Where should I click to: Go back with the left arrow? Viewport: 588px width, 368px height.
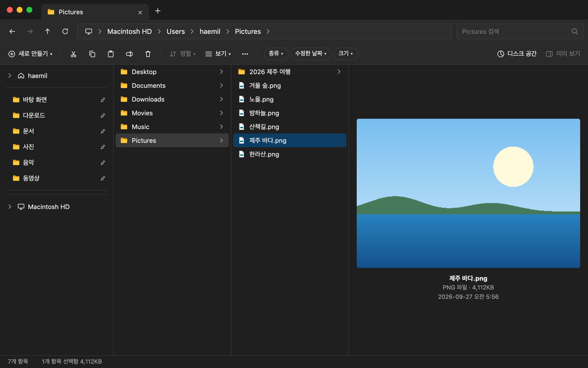pyautogui.click(x=12, y=31)
